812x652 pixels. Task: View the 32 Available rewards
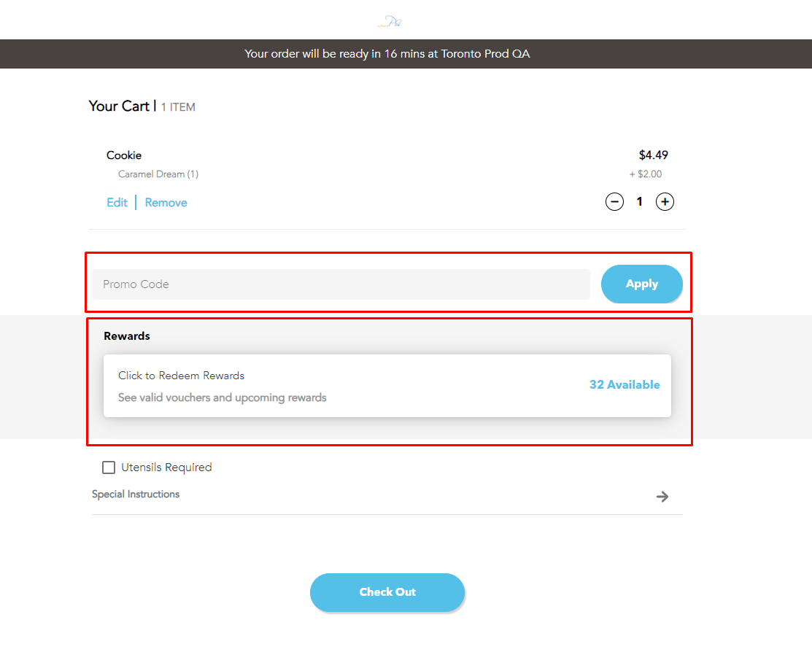pyautogui.click(x=624, y=384)
